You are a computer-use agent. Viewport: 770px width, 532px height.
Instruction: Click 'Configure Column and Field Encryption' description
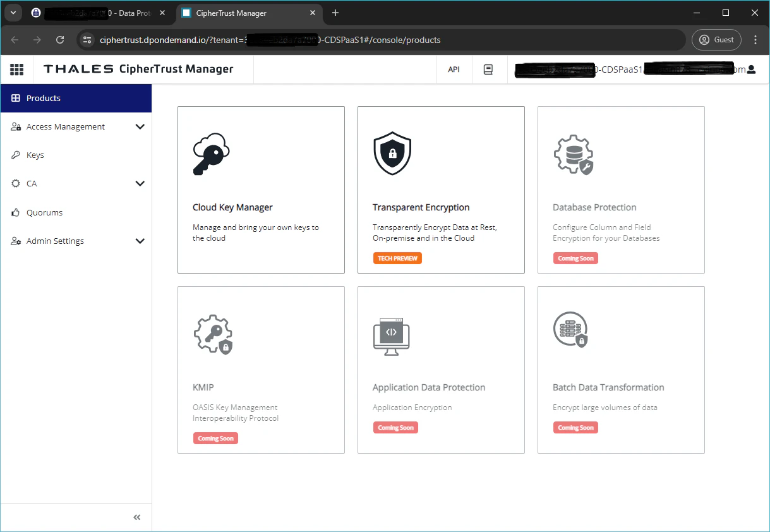click(606, 233)
